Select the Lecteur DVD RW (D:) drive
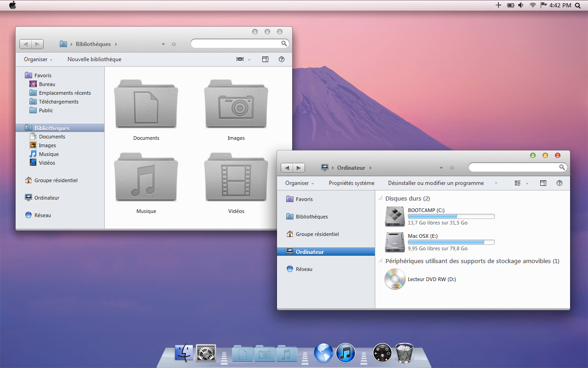 tap(395, 279)
